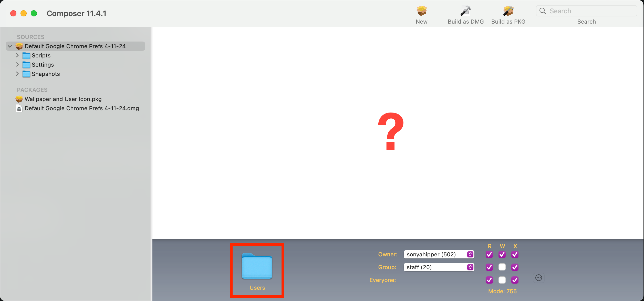This screenshot has height=301, width=644.
Task: Click the Users folder name label
Action: coord(257,288)
